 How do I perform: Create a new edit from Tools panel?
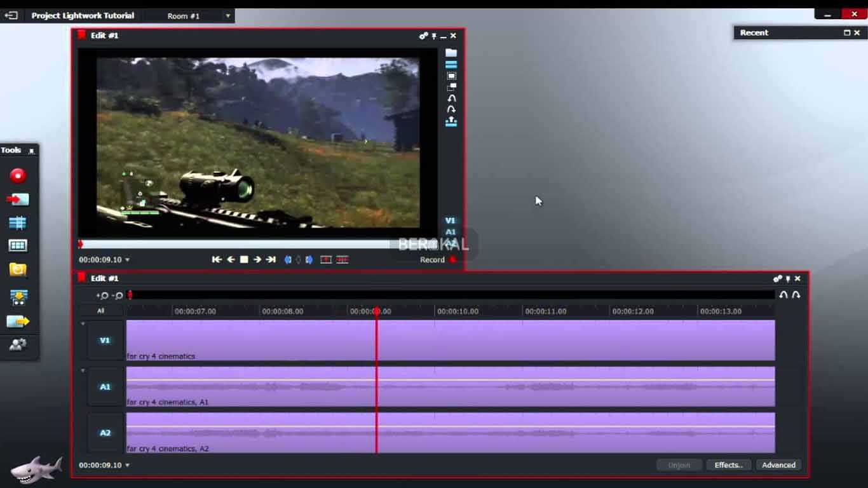(x=18, y=223)
